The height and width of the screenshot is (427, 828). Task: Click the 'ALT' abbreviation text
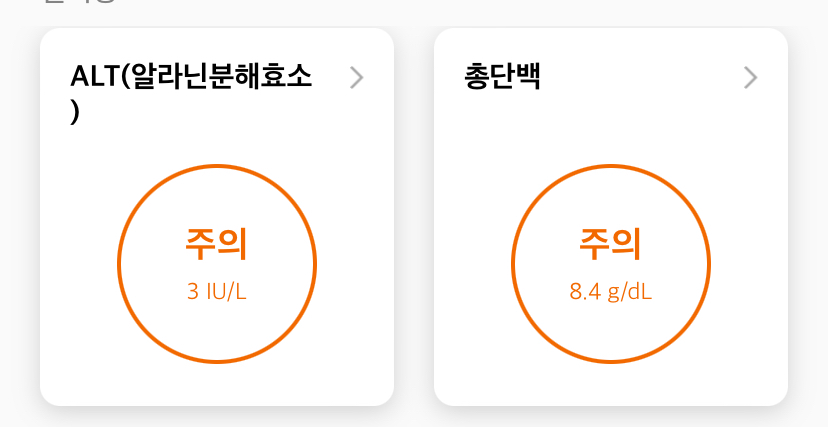point(94,77)
